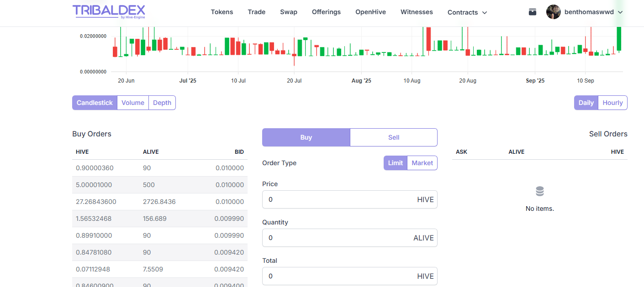Navigate to OpenHive
This screenshot has width=644, height=287.
370,12
